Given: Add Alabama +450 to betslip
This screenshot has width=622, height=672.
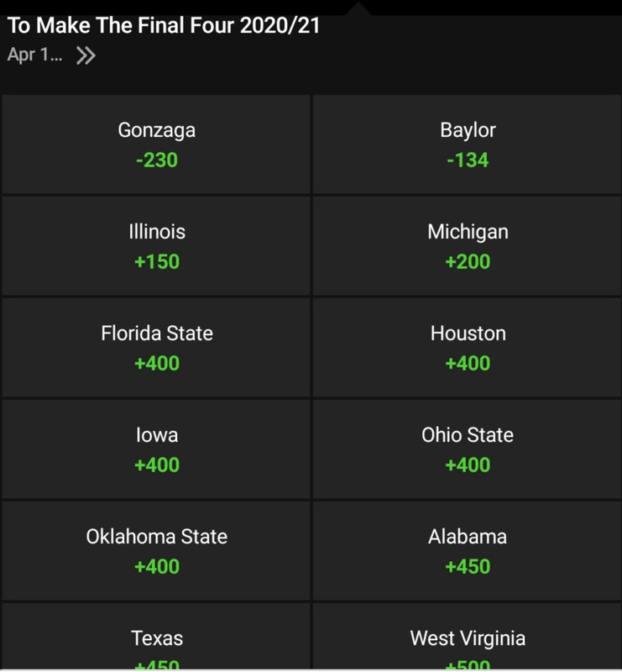Looking at the screenshot, I should click(468, 551).
